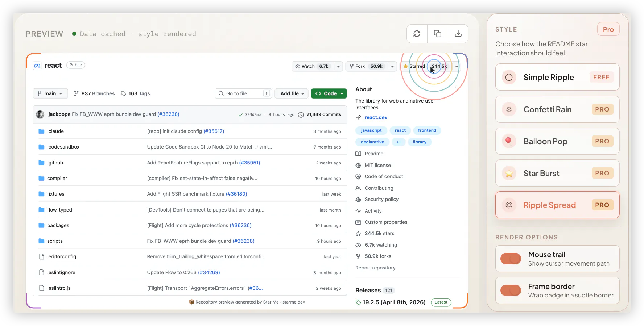
Task: Click the file icon for .eslintrc.js
Action: [41, 288]
